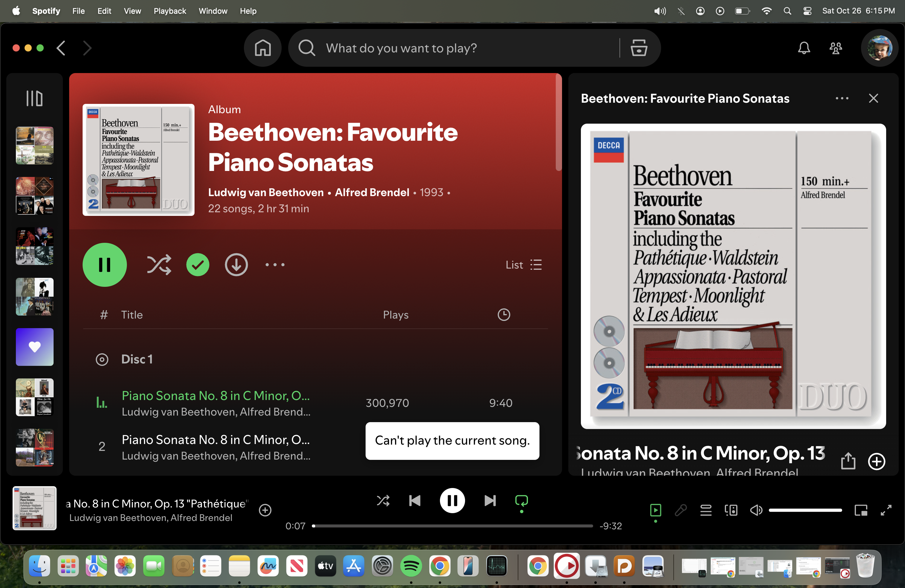Share the track from the right panel
This screenshot has width=905, height=588.
(848, 461)
